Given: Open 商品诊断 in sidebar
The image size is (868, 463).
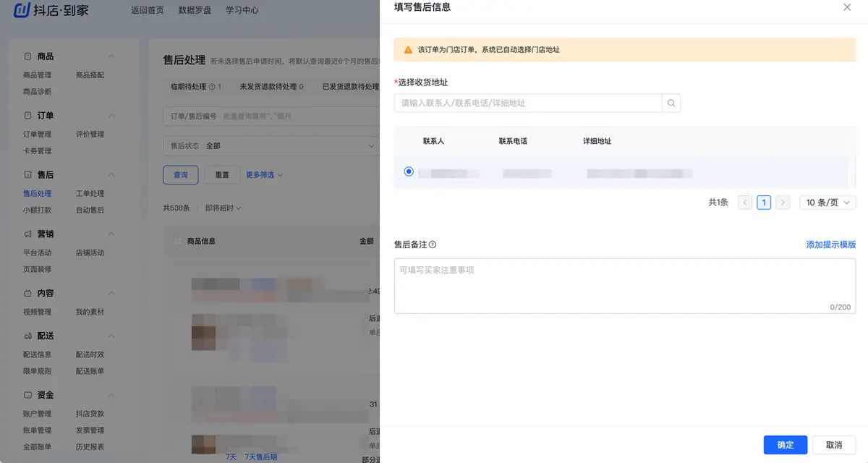Looking at the screenshot, I should pyautogui.click(x=38, y=92).
